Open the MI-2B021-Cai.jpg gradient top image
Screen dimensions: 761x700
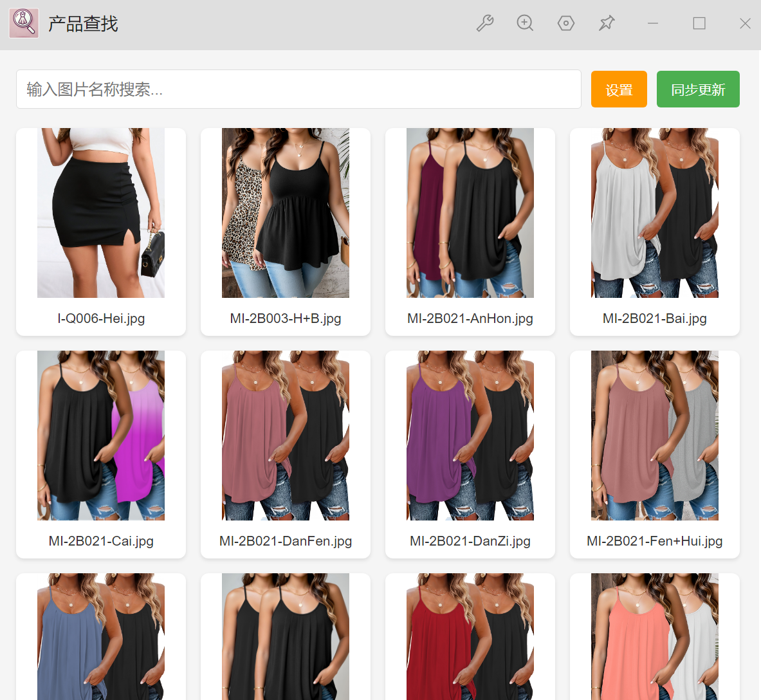(101, 436)
